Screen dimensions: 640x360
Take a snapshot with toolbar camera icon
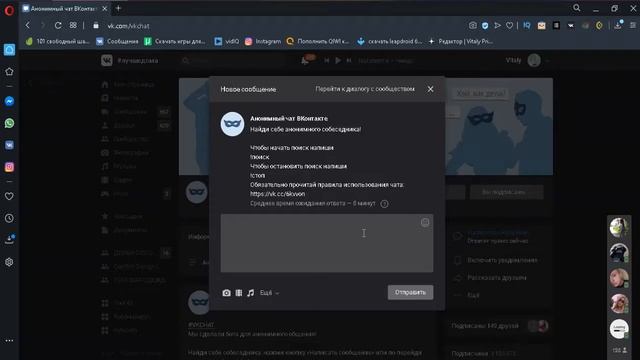coord(472,25)
